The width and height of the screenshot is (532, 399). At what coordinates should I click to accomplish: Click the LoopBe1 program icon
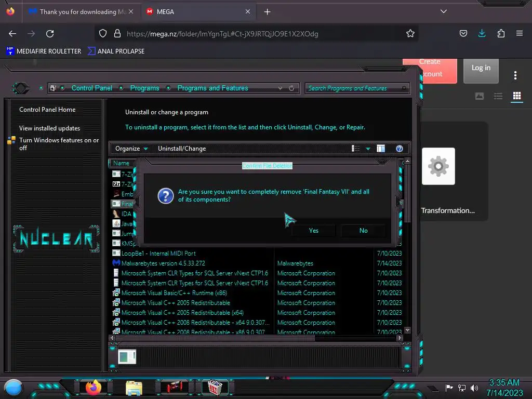tap(116, 253)
